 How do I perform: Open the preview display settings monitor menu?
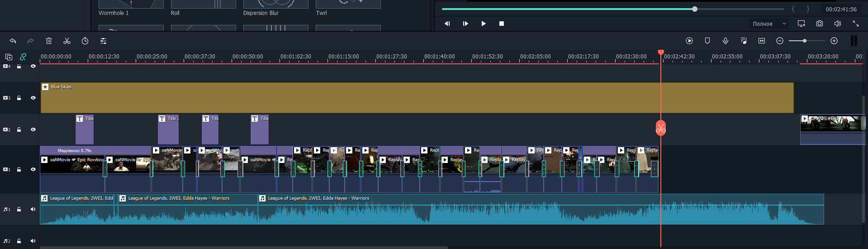click(802, 24)
